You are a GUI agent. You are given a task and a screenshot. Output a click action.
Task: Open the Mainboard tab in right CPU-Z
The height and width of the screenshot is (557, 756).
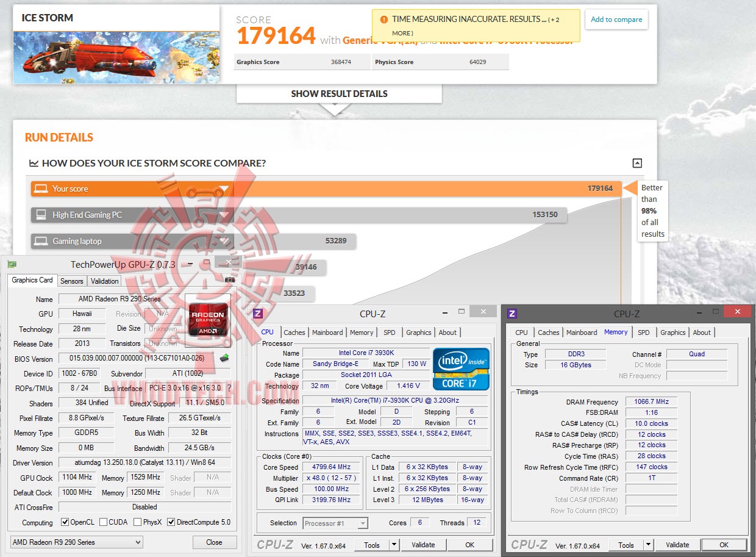(x=582, y=332)
